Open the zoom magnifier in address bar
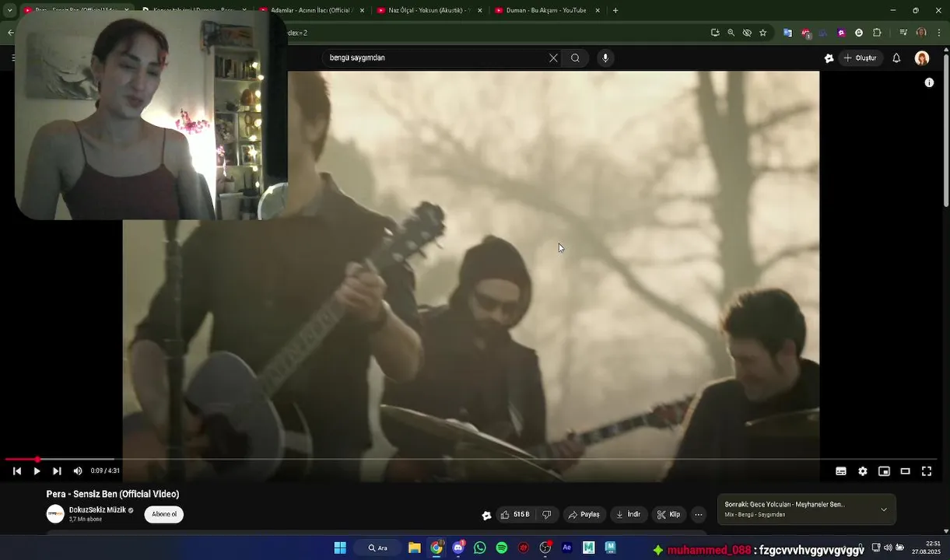The width and height of the screenshot is (950, 560). (x=731, y=33)
